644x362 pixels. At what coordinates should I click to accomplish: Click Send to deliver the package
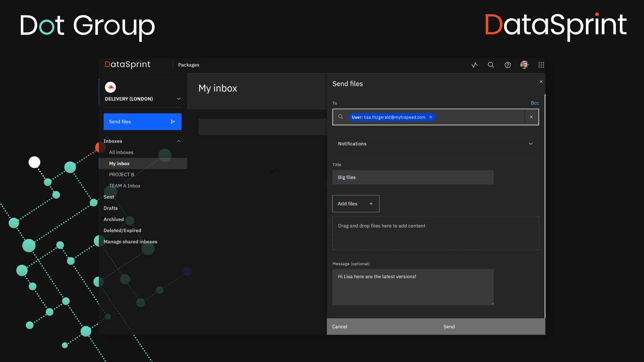pos(449,326)
